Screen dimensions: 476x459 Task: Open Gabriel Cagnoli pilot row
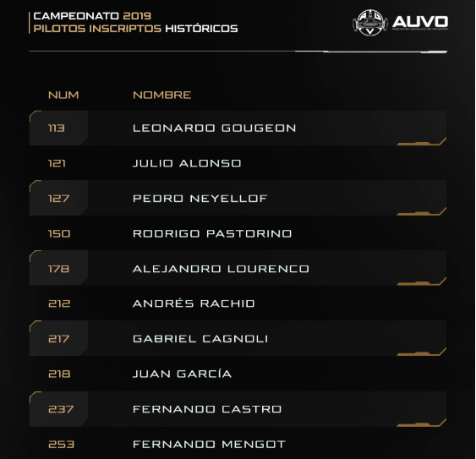[x=238, y=338]
